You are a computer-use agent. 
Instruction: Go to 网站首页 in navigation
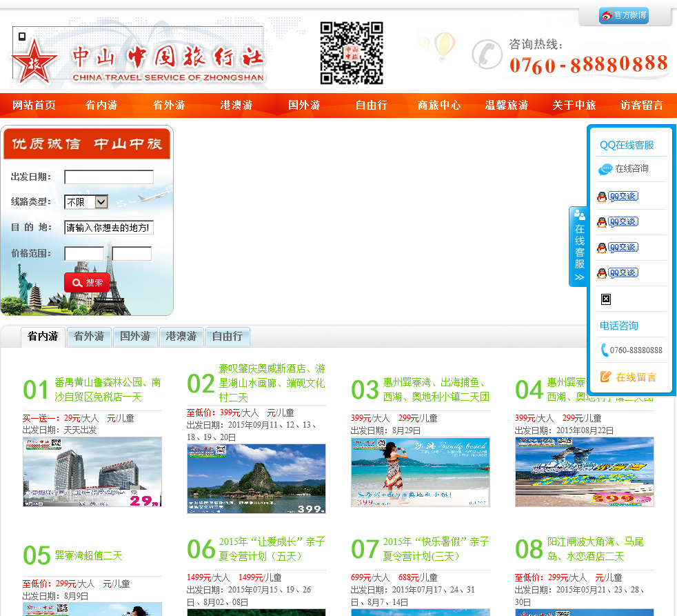34,105
